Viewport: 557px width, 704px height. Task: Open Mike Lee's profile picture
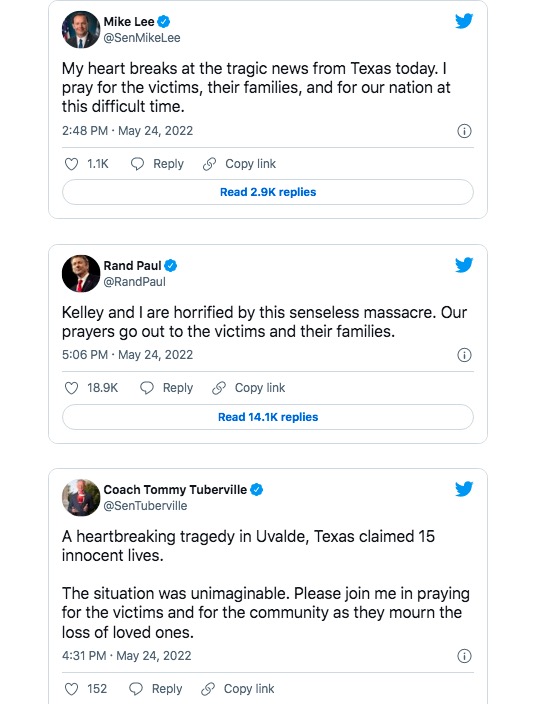point(81,30)
